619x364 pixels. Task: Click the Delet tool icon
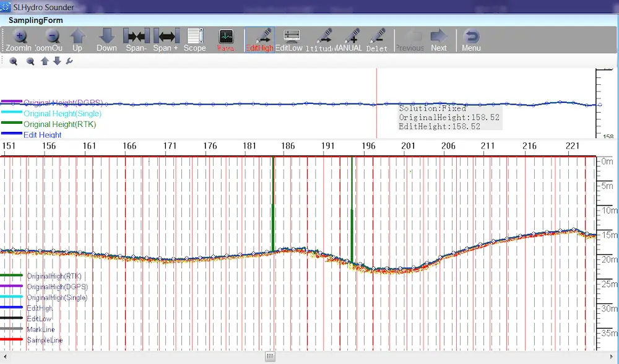pos(378,36)
